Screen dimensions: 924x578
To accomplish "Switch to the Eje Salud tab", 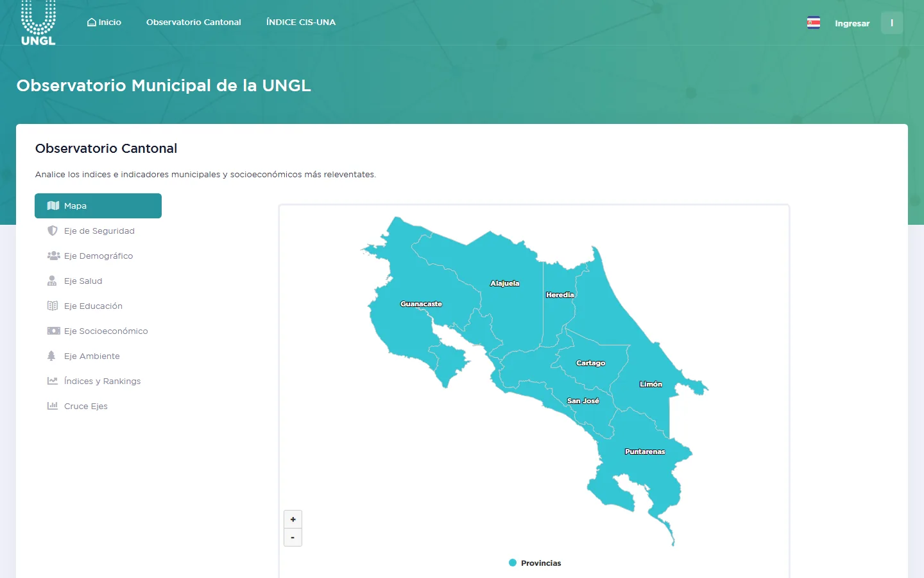I will (98, 281).
